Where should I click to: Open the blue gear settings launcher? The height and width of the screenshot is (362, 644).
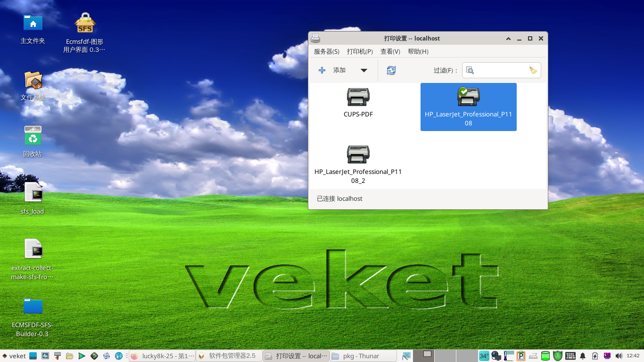[107, 356]
